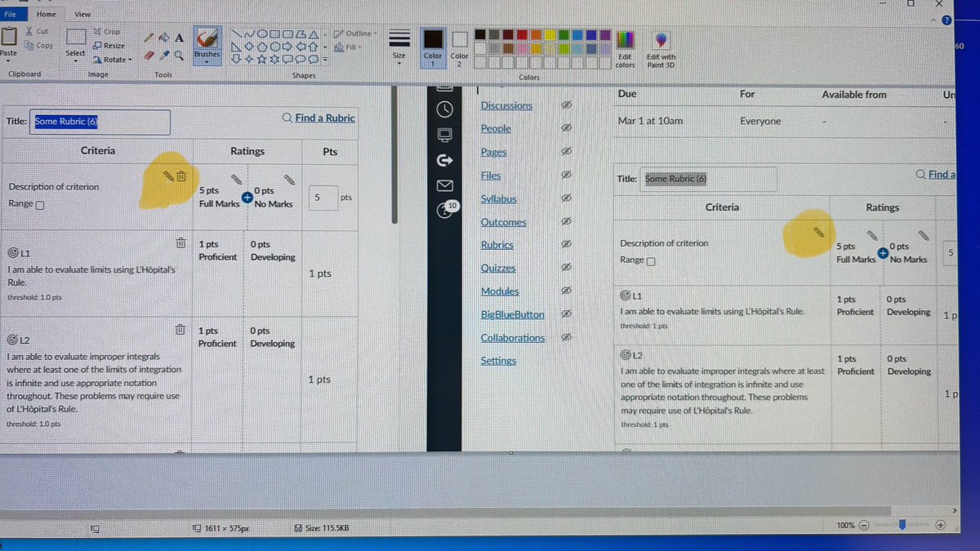
Task: Collapse the ribbon with caret arrow
Action: 932,22
